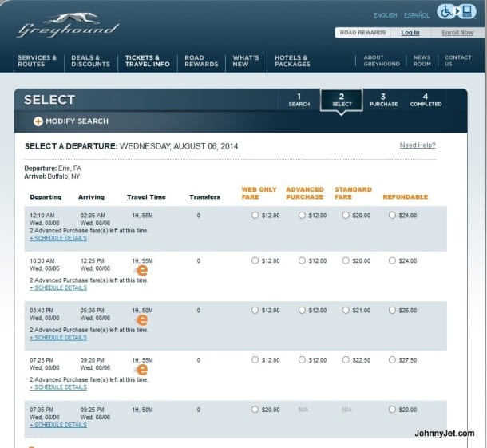Click the express 'e' icon on the 03:40 PM trip

(141, 319)
